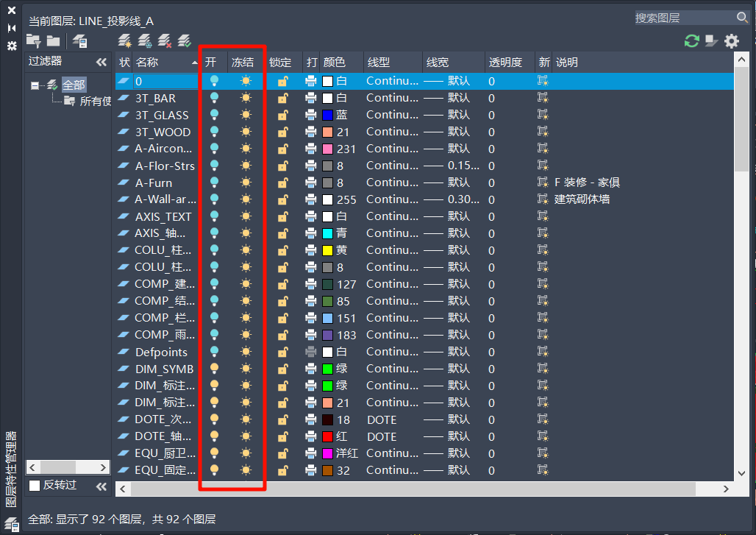The width and height of the screenshot is (756, 535).
Task: Click the New Group Filter icon
Action: [53, 41]
